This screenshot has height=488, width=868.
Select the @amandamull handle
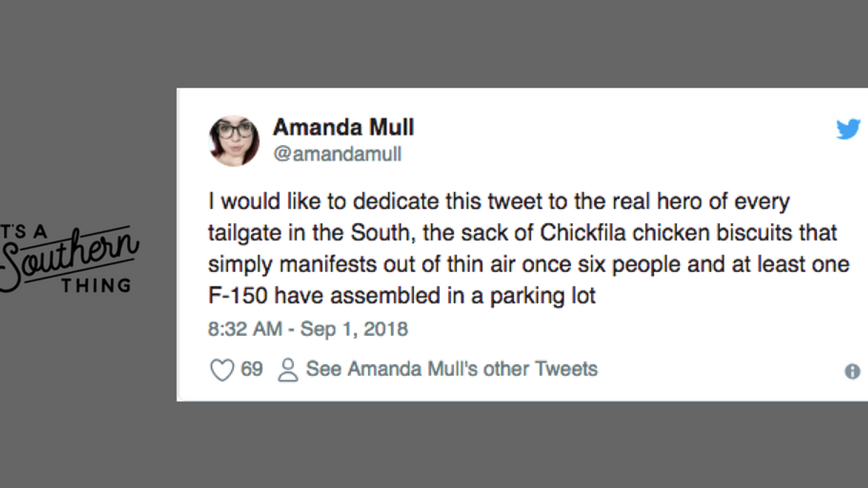[x=339, y=154]
